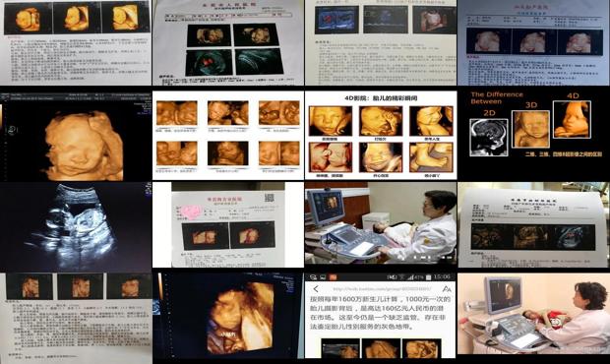Select the 2D skull scan in difference chart
The height and width of the screenshot is (364, 610).
(x=489, y=138)
